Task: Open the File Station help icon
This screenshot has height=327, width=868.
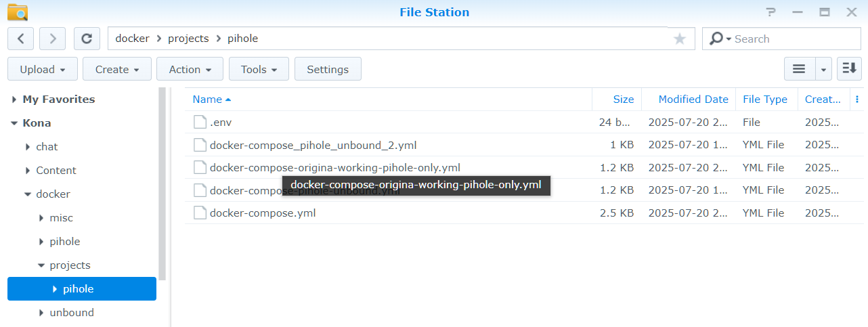Action: pyautogui.click(x=771, y=12)
